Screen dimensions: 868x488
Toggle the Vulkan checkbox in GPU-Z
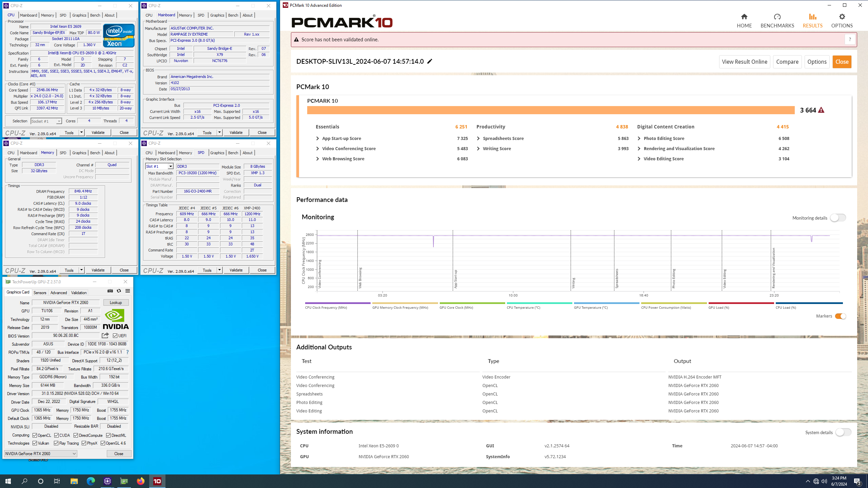[x=35, y=443]
